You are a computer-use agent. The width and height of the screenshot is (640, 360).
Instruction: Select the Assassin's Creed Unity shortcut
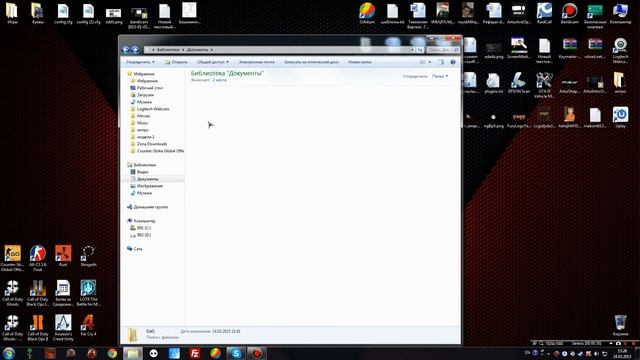coord(63,327)
